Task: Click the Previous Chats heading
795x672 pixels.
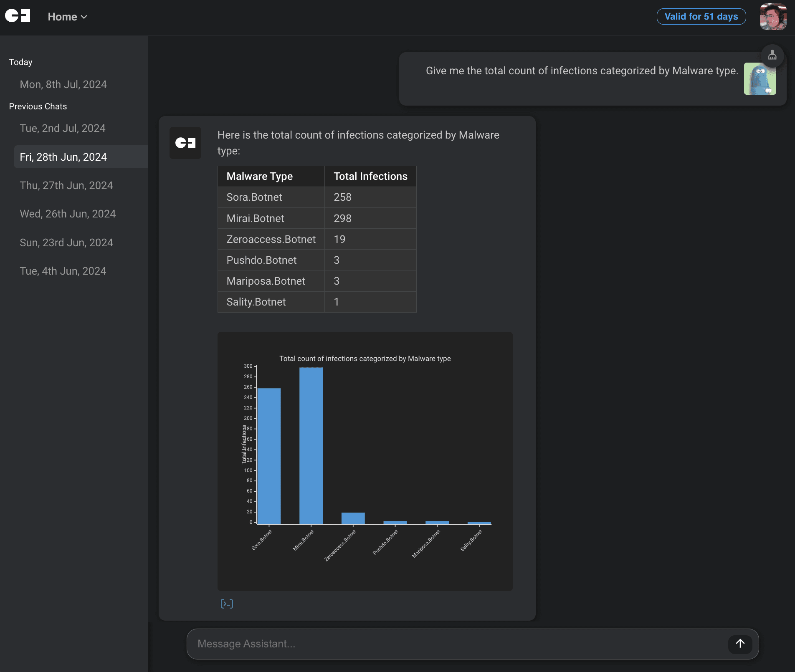Action: [38, 106]
